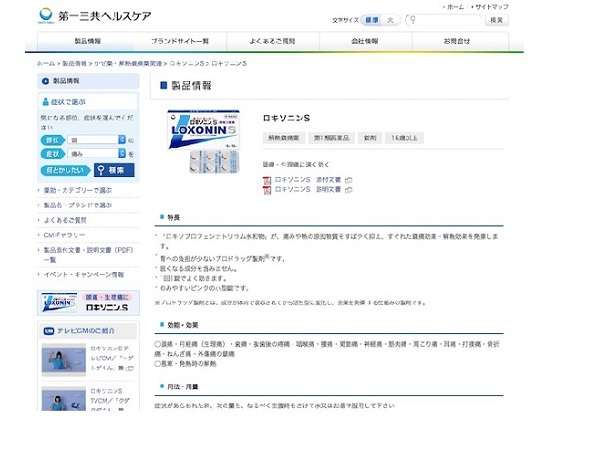Viewport: 600px width, 450px height.
Task: Open the 症状 symptom dropdown
Action: pyautogui.click(x=96, y=154)
